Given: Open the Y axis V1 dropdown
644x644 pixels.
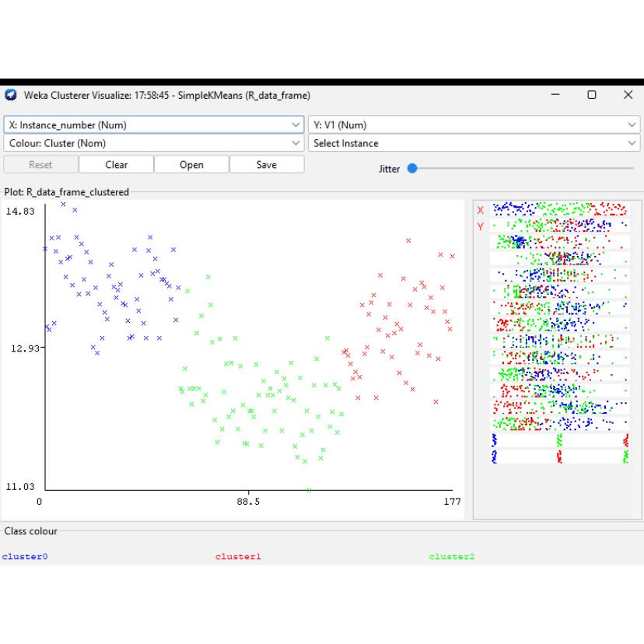Looking at the screenshot, I should click(x=474, y=125).
